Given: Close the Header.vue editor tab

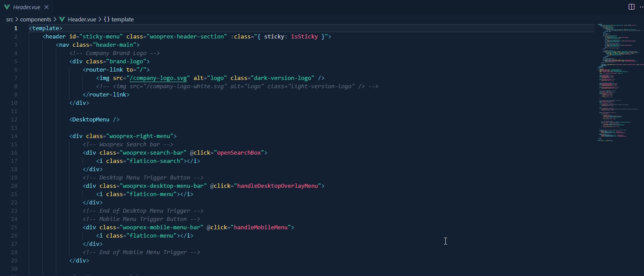Looking at the screenshot, I should pos(47,7).
